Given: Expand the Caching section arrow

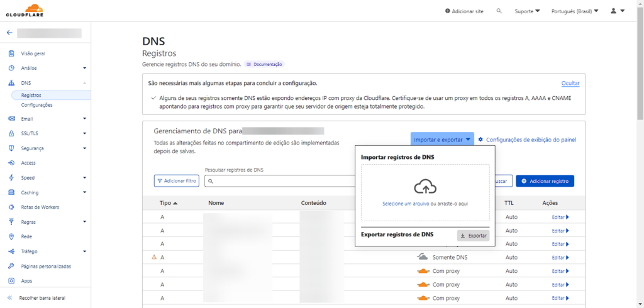Looking at the screenshot, I should point(85,192).
